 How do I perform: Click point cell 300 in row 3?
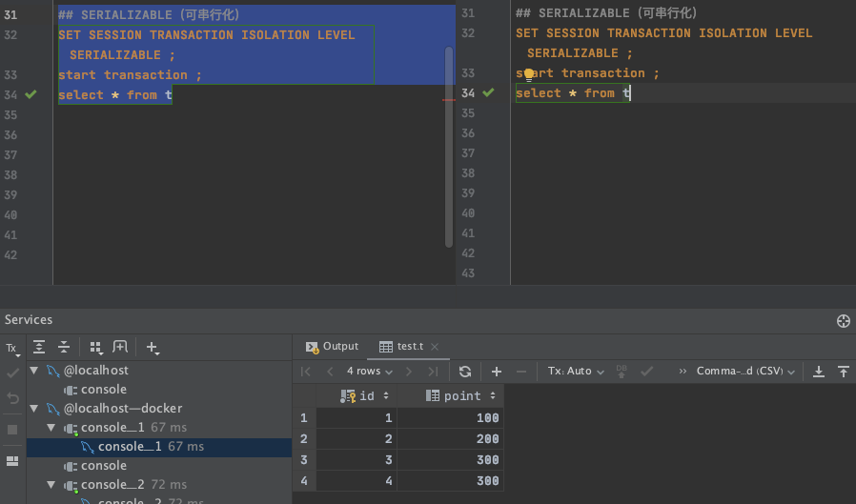pyautogui.click(x=450, y=460)
